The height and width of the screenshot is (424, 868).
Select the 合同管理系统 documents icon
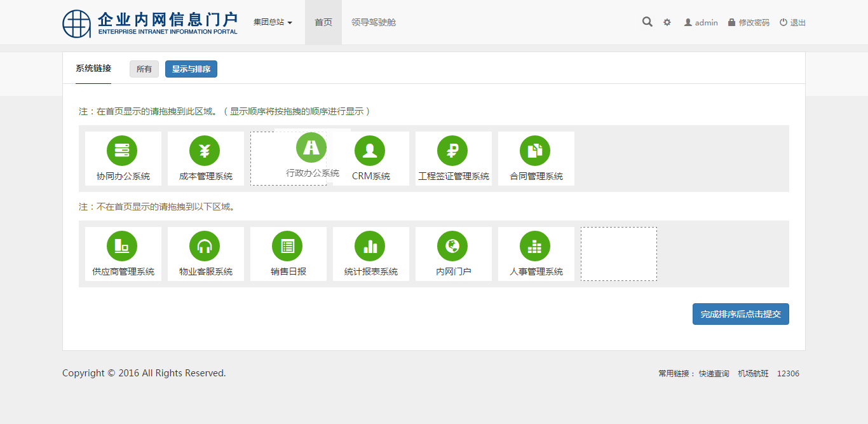535,151
